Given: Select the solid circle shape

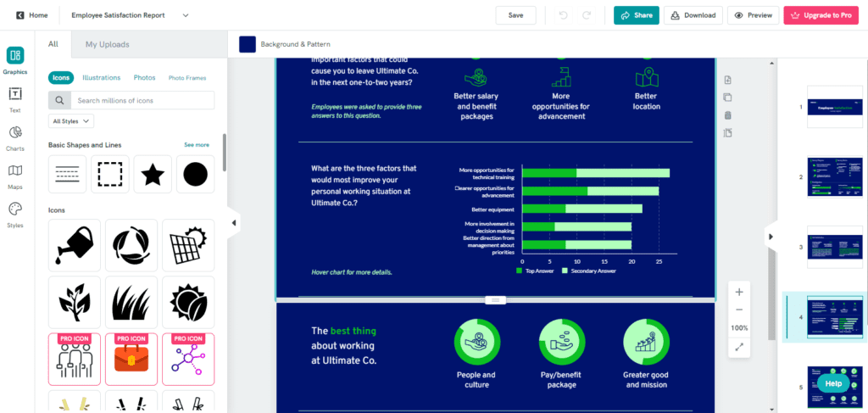Looking at the screenshot, I should coord(196,175).
